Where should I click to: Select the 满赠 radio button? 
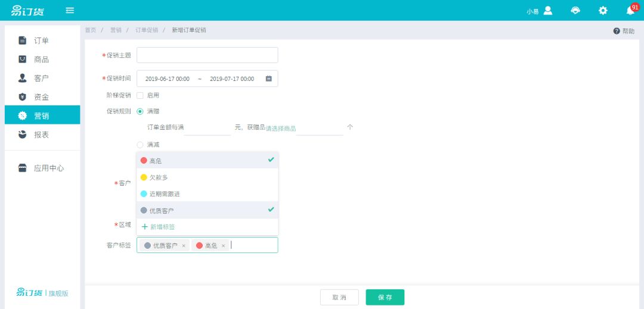pyautogui.click(x=140, y=111)
